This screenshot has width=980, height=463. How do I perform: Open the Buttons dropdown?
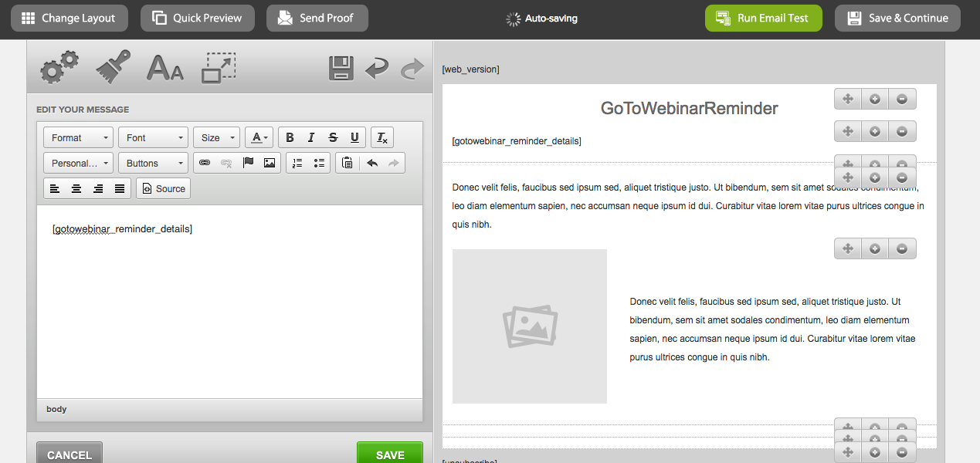pos(154,163)
